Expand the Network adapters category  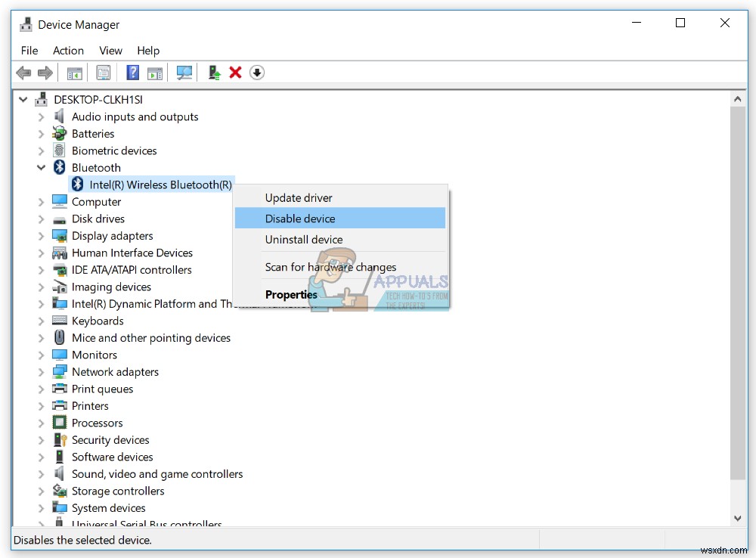click(42, 371)
